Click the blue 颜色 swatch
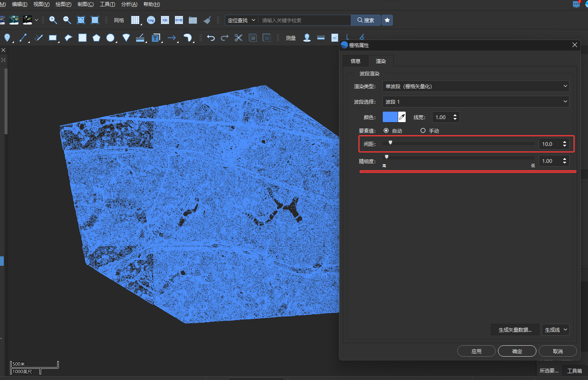Screen dimensions: 588x380 [x=390, y=117]
